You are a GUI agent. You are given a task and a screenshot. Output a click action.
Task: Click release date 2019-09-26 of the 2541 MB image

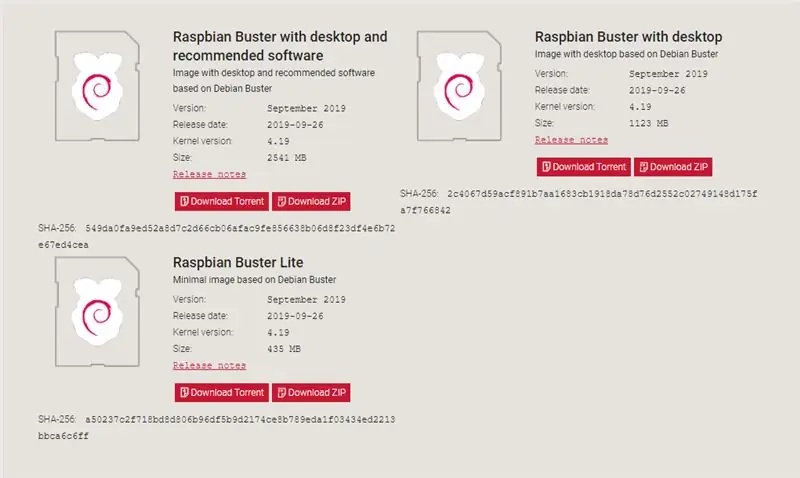(295, 125)
